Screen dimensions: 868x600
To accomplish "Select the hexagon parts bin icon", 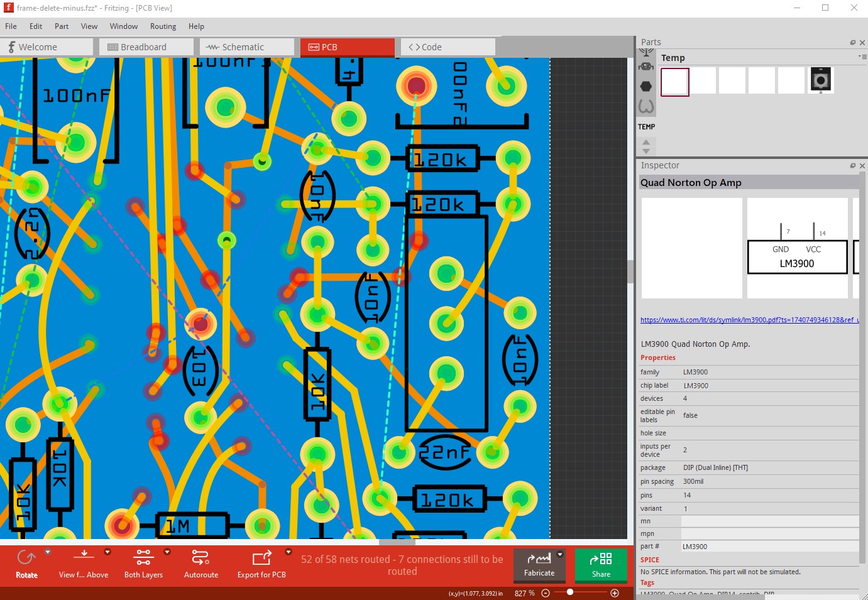I will pyautogui.click(x=646, y=86).
